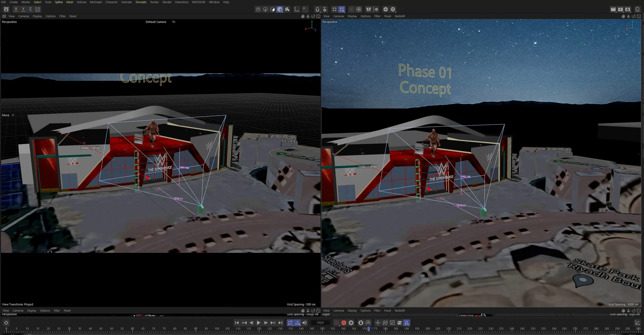644x335 pixels.
Task: Toggle position keying arrows icon
Action: tap(378, 323)
